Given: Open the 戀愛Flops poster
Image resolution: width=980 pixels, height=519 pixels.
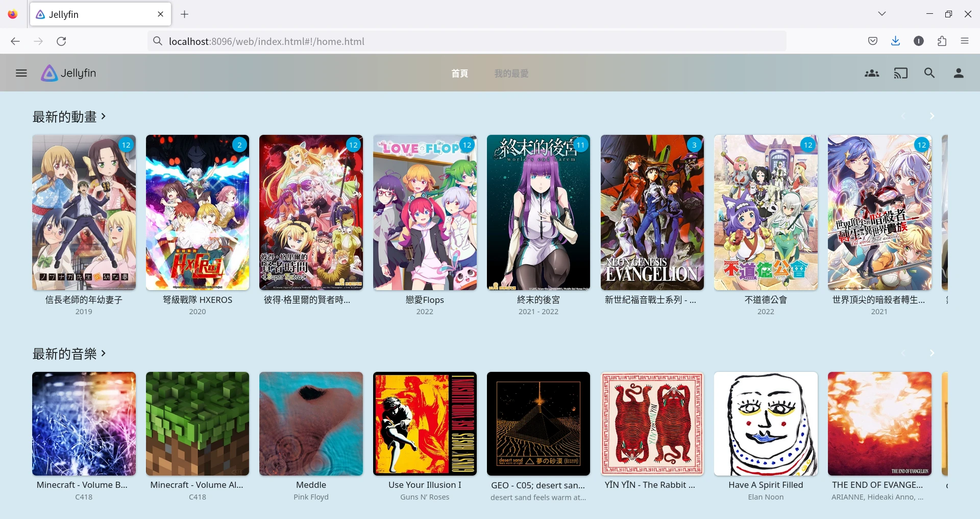Looking at the screenshot, I should click(x=425, y=213).
